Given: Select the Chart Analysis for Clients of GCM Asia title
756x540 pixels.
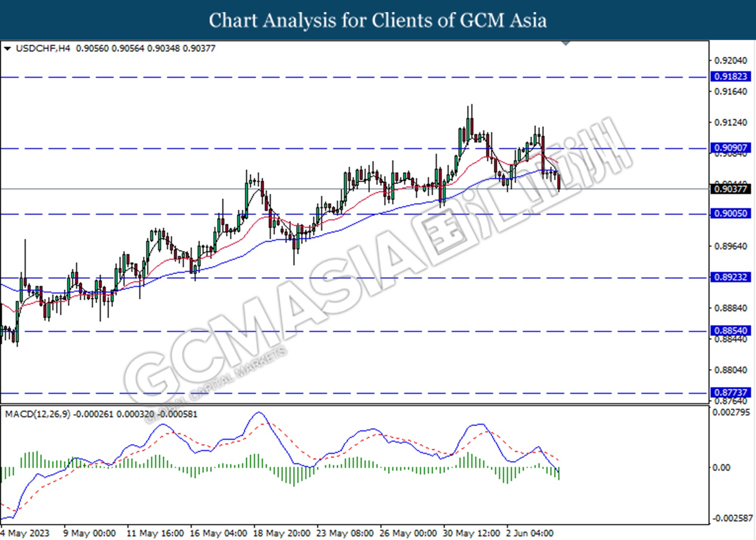Looking at the screenshot, I should (x=378, y=20).
